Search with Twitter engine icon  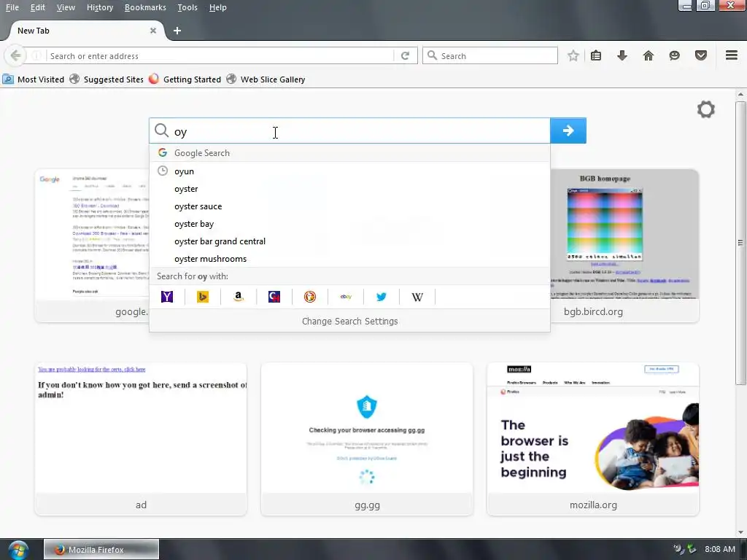point(381,297)
